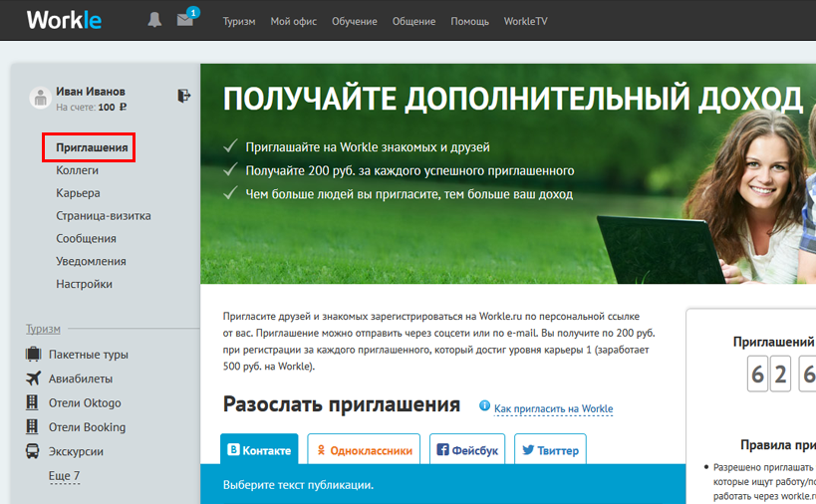816x504 pixels.
Task: Click the Экскурсии link
Action: [x=76, y=451]
